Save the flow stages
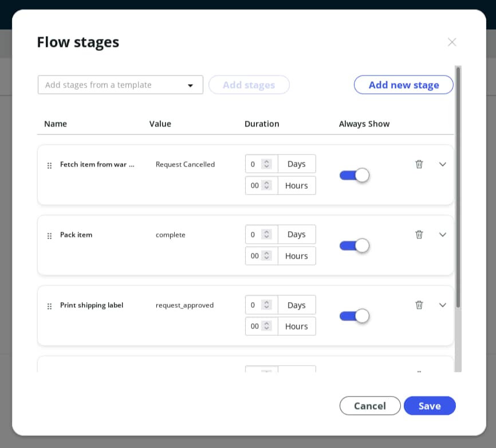This screenshot has width=496, height=448. tap(430, 406)
